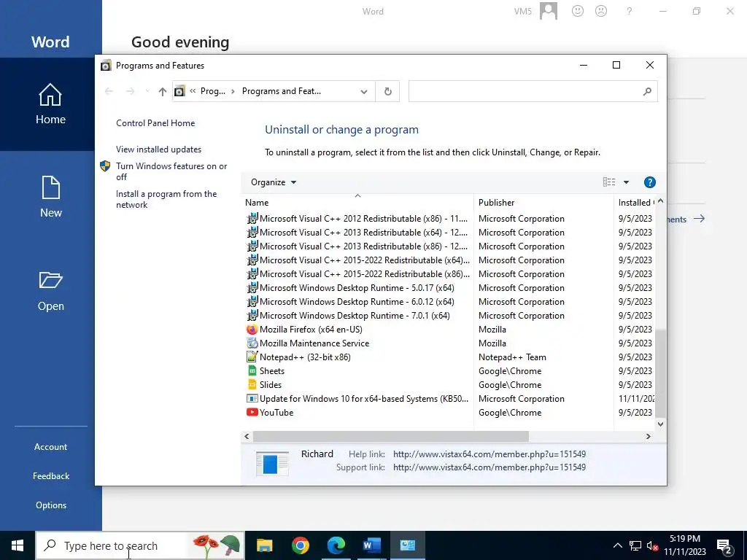Click the horizontal scrollbar thumb in program list

391,436
